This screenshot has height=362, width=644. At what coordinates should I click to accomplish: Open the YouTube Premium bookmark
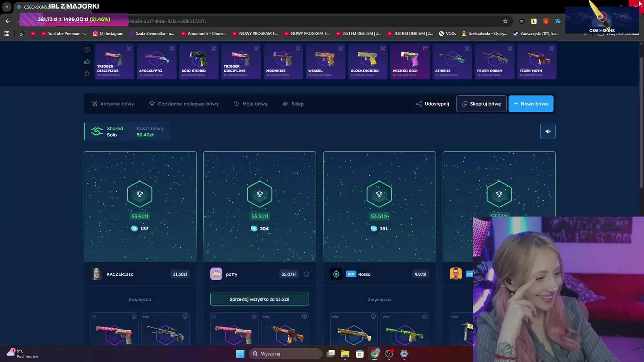[63, 34]
